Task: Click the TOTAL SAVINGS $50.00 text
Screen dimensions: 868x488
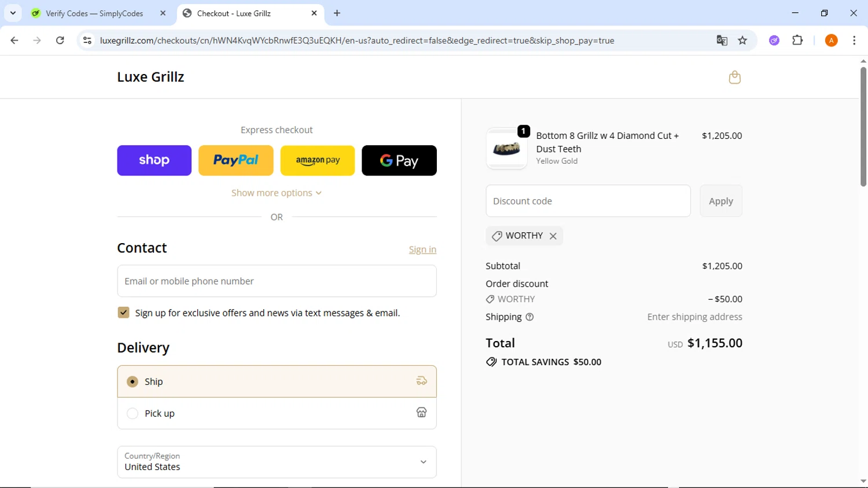Action: click(x=551, y=362)
